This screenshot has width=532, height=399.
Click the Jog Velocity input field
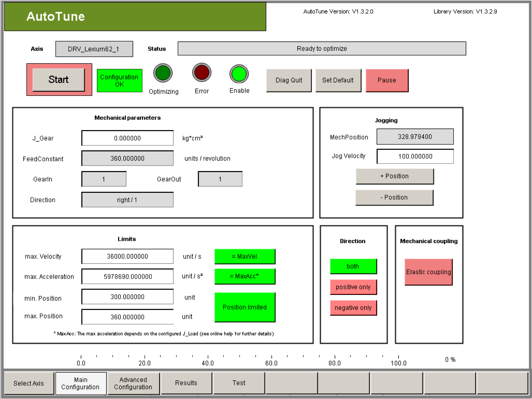pyautogui.click(x=415, y=156)
